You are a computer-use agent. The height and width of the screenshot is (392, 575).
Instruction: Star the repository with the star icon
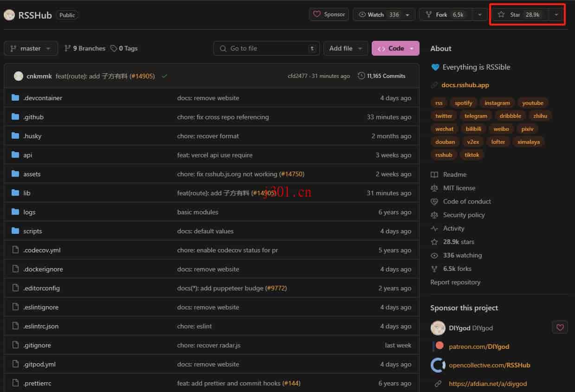click(501, 14)
